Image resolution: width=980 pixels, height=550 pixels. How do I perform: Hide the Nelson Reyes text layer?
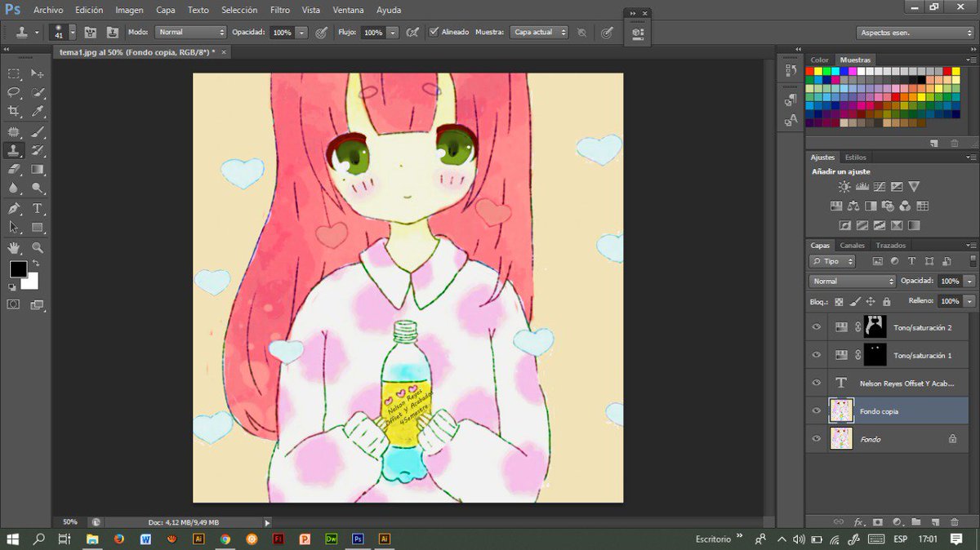[816, 383]
